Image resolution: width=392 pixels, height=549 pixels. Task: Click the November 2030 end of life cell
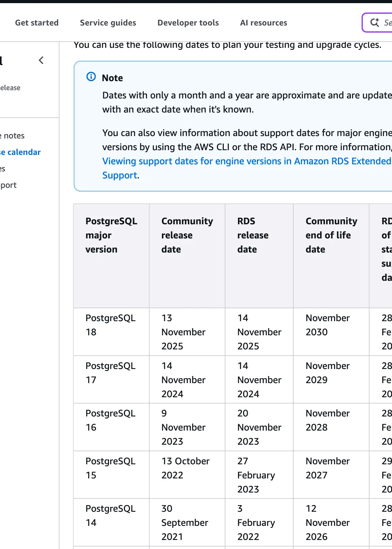pos(331,332)
